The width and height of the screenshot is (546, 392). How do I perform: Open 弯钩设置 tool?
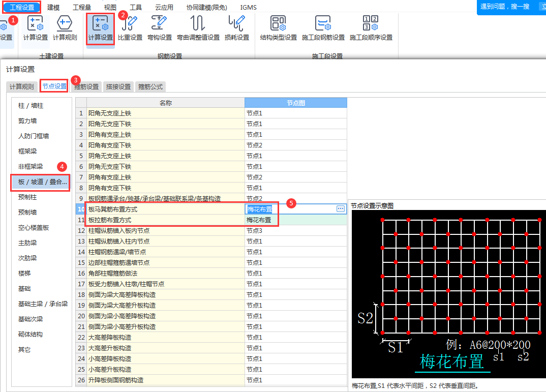pos(160,28)
